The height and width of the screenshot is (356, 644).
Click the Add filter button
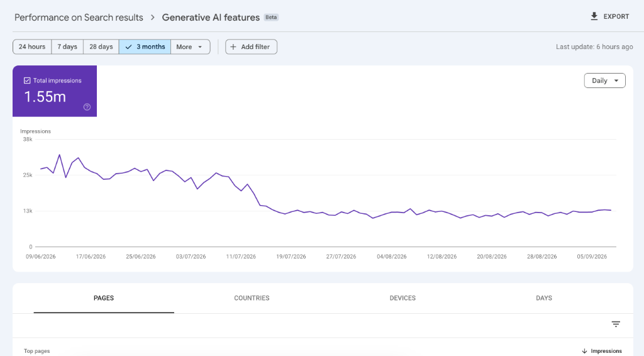point(251,47)
